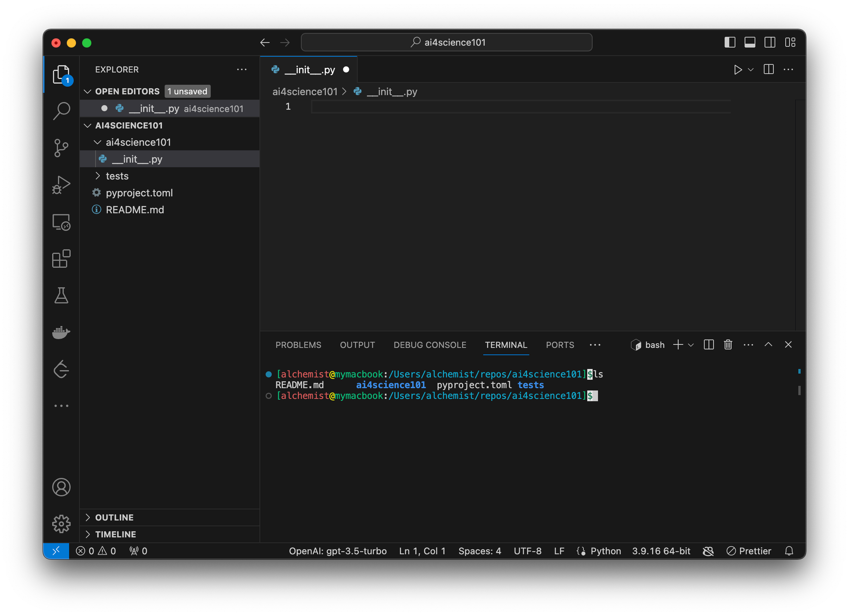Expand the tests folder

pyautogui.click(x=117, y=176)
